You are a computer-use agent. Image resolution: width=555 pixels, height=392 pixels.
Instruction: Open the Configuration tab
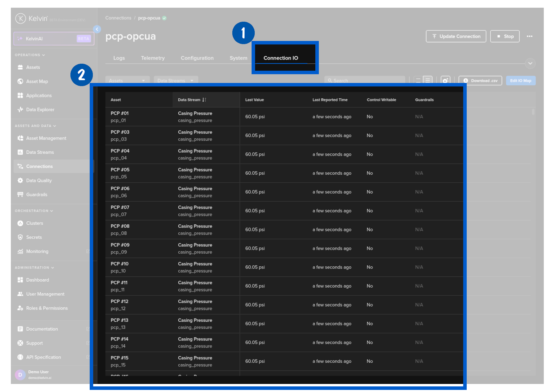tap(197, 58)
